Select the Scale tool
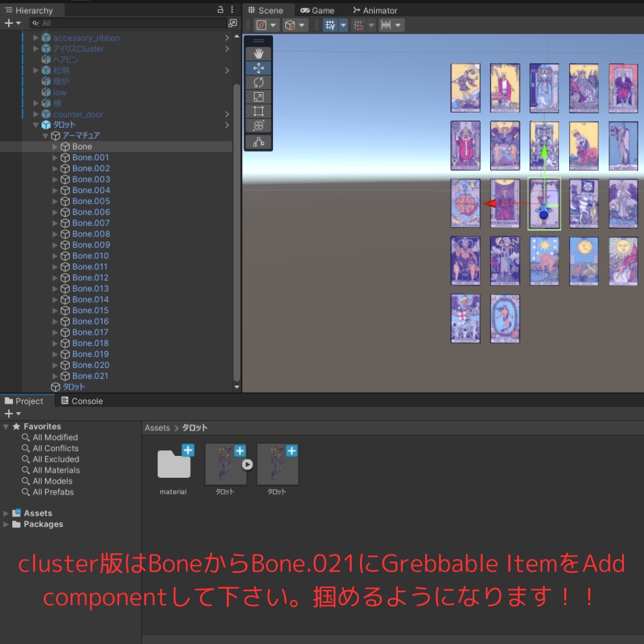 (x=258, y=97)
